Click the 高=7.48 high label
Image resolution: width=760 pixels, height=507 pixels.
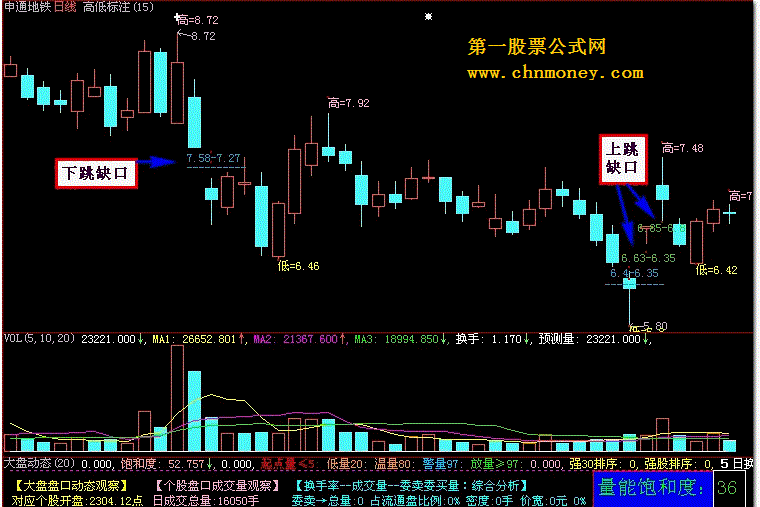click(682, 148)
